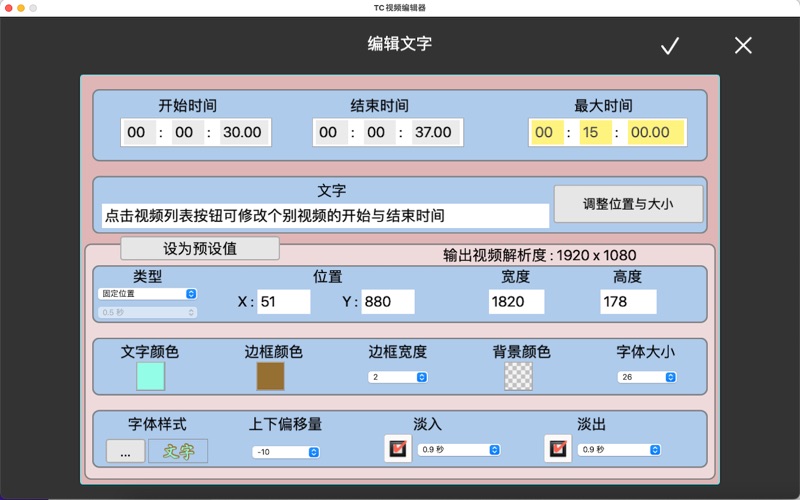Viewport: 800px width, 500px height.
Task: Click the end time seconds field 37.00
Action: [436, 132]
